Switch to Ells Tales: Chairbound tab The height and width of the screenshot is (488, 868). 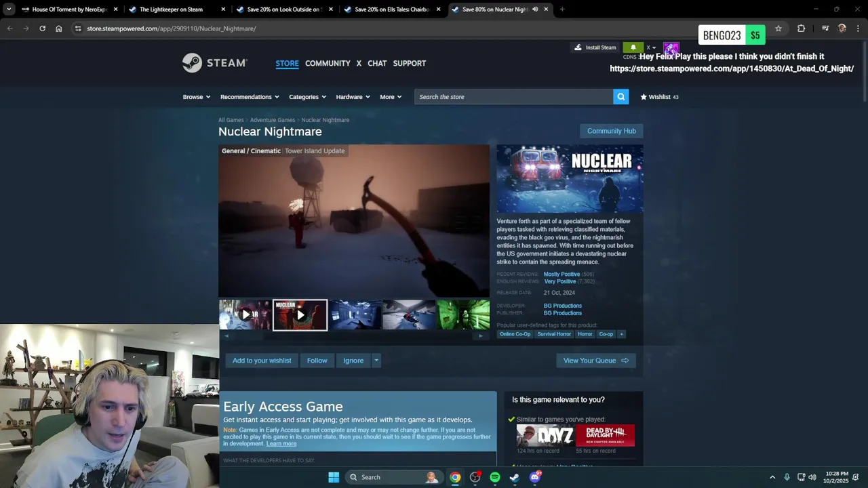tap(391, 9)
